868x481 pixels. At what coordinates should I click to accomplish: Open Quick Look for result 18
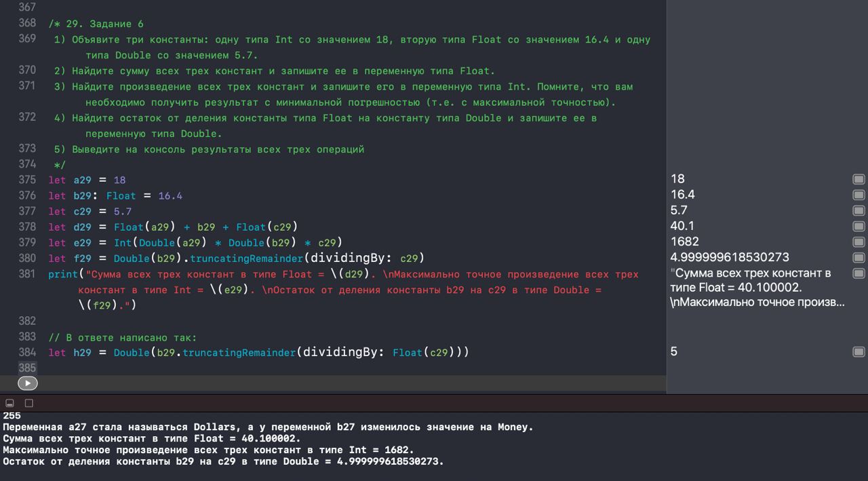coord(859,179)
